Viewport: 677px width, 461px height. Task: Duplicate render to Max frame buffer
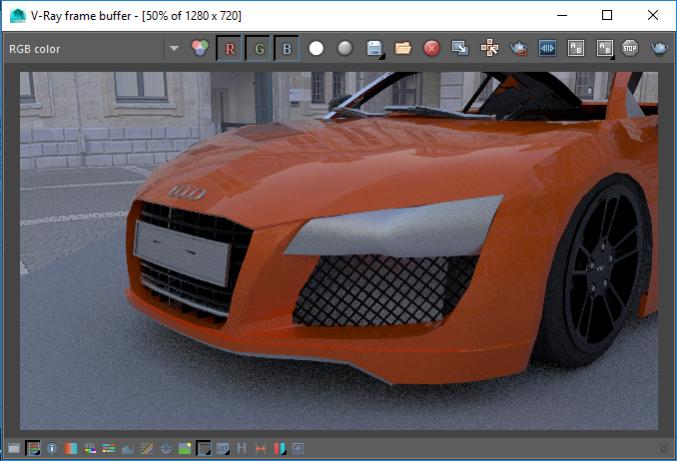(x=460, y=48)
